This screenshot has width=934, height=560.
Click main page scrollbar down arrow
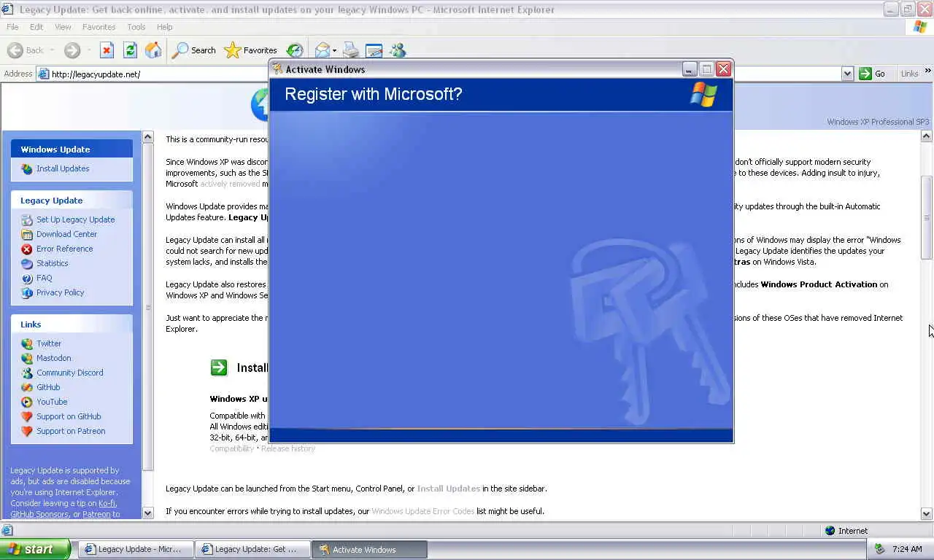(x=927, y=513)
